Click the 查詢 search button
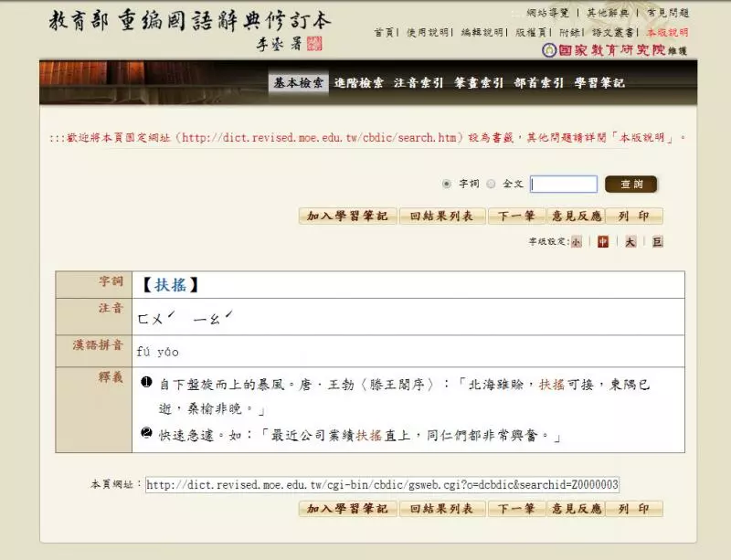Screen dimensions: 731x560 630,185
